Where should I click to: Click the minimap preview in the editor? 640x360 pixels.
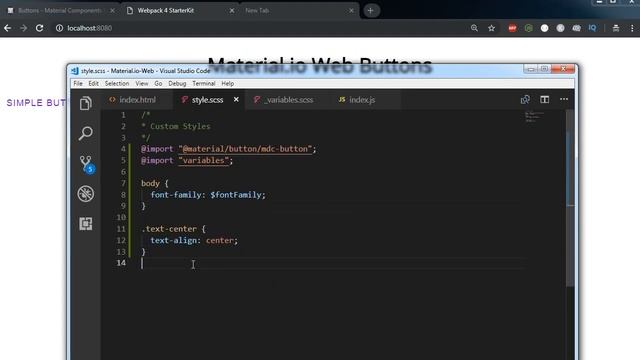pyautogui.click(x=535, y=117)
